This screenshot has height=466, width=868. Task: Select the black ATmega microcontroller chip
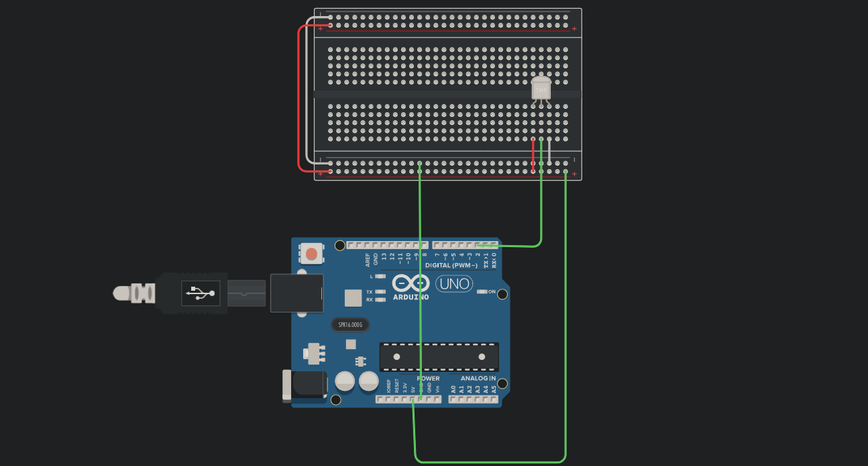point(439,357)
